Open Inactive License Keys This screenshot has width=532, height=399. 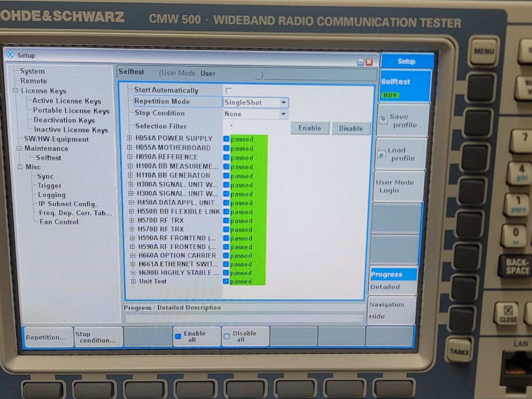pos(71,130)
